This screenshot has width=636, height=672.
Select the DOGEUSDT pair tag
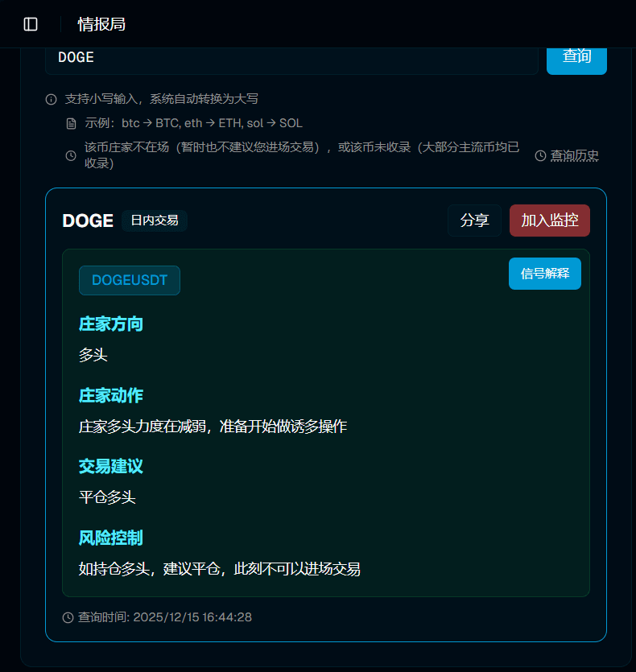130,280
